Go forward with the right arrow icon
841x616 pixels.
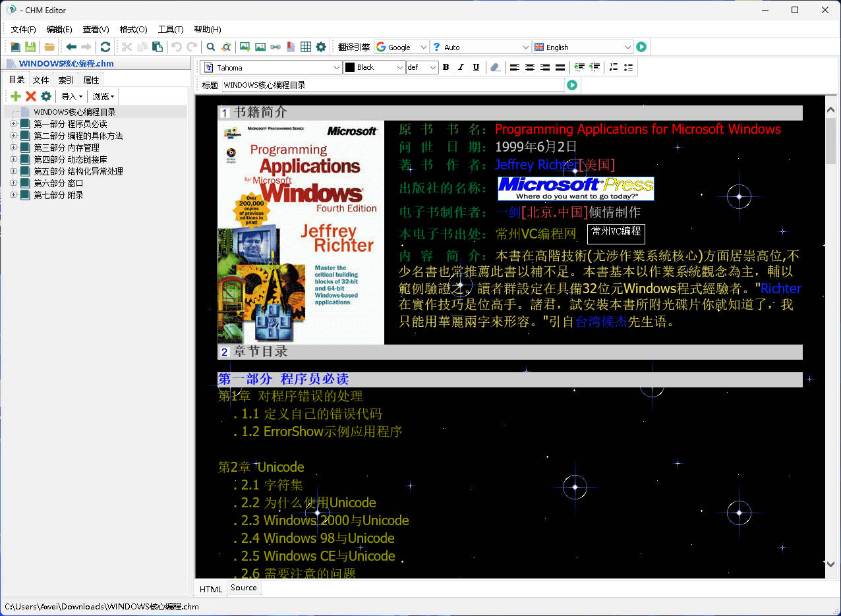click(86, 47)
